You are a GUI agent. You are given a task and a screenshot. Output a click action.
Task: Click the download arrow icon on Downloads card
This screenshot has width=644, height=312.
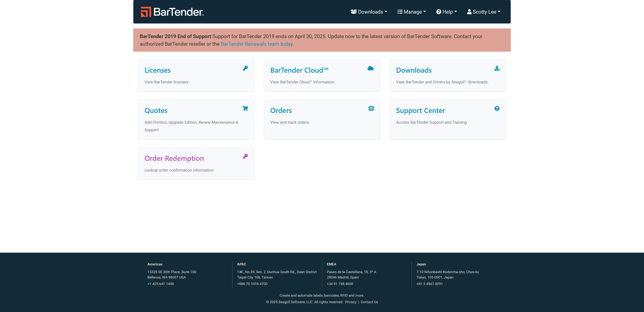pos(497,68)
